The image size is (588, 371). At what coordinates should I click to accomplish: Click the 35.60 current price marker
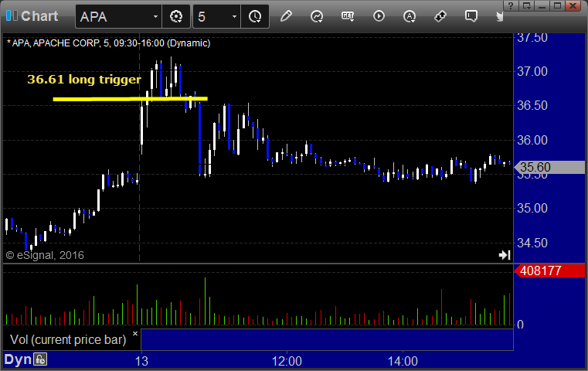(x=549, y=167)
